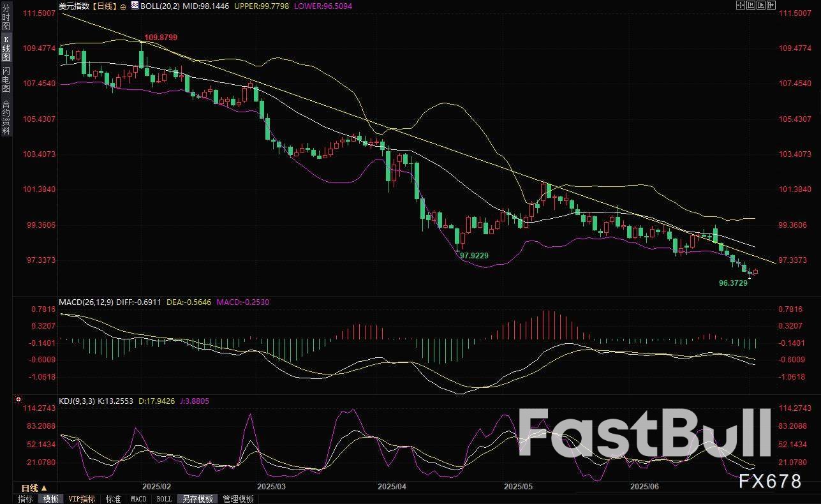
Task: Click the jump-to-start chart icon
Action: click(750, 5)
